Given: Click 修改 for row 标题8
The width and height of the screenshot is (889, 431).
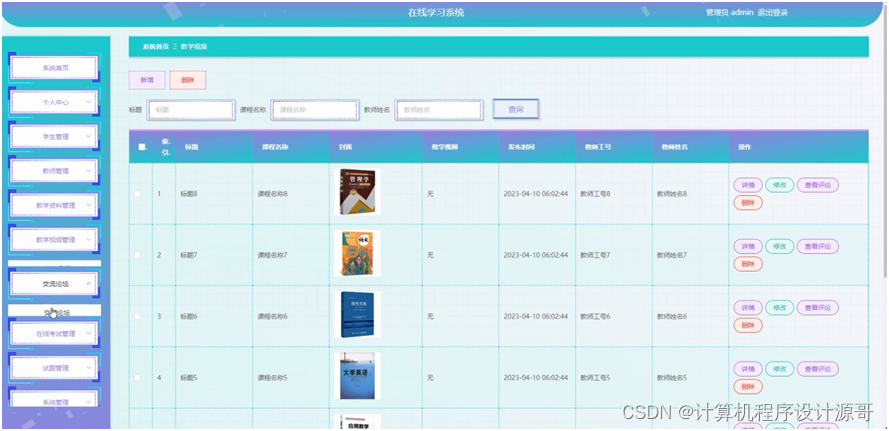Looking at the screenshot, I should point(780,185).
